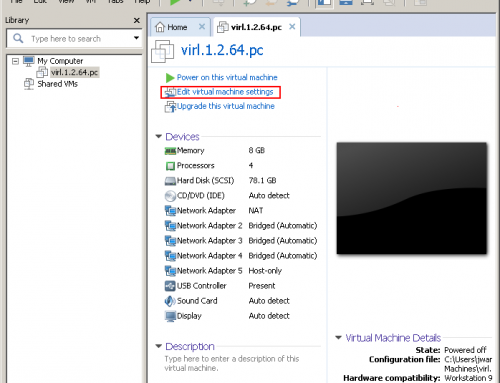Click Upgrade this virtual machine
The image size is (500, 383).
[226, 106]
